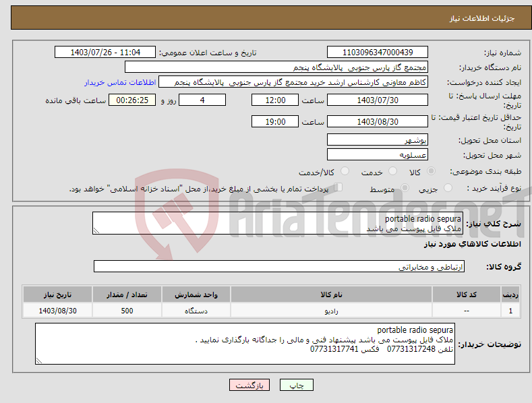The width and height of the screenshot is (532, 403).
Task: Click the need date cell 1403/08/30
Action: pos(57,311)
